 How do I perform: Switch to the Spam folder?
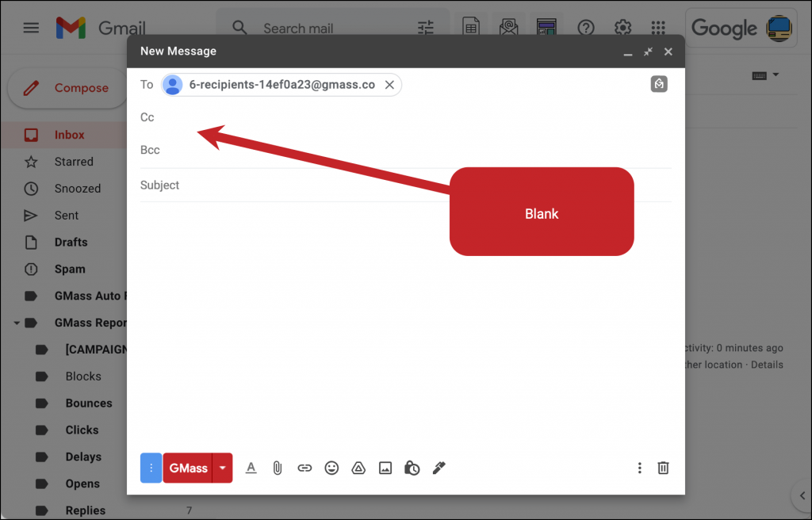point(69,269)
